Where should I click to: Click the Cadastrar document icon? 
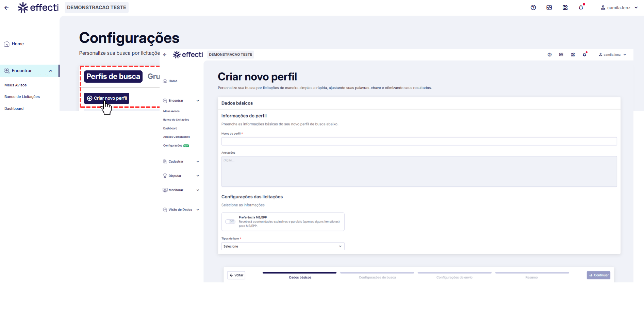pos(165,162)
